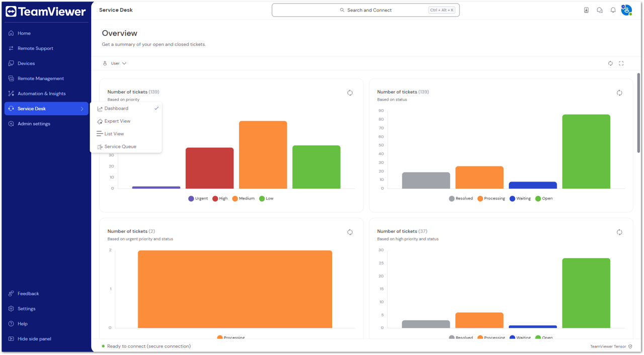
Task: Refresh the whole dashboard from toolbar
Action: click(610, 63)
